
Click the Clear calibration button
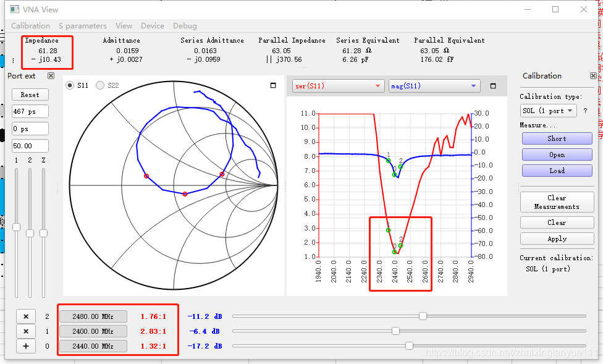point(557,222)
